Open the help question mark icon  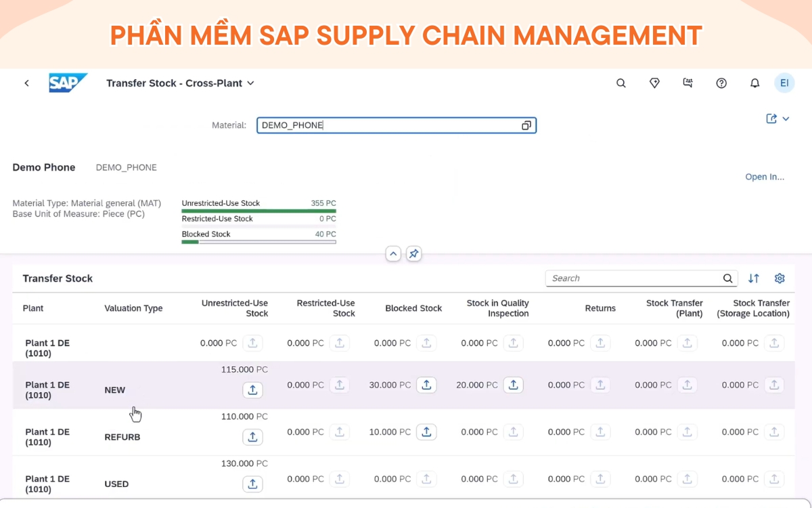click(x=721, y=83)
